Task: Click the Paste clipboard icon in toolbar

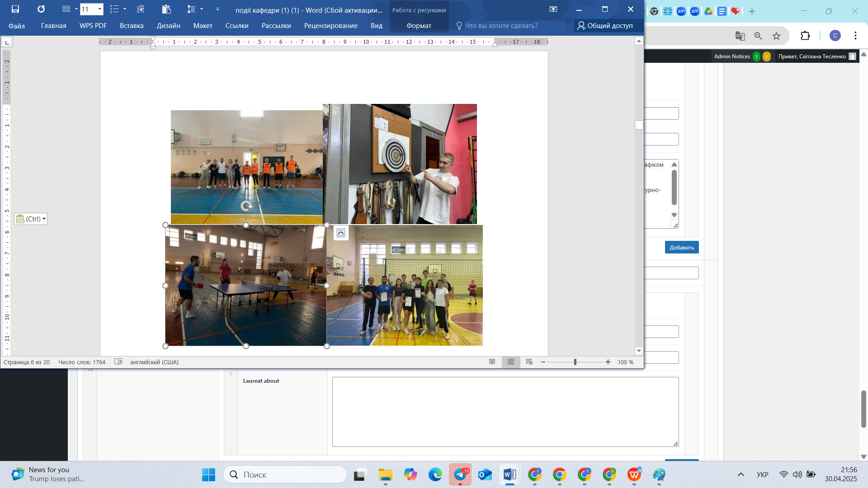Action: tap(166, 9)
